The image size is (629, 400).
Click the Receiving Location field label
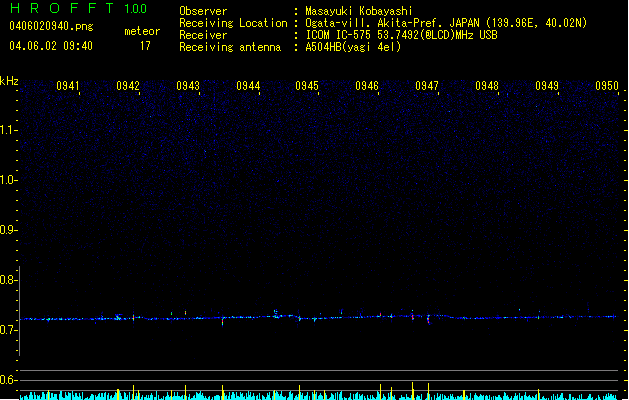tap(233, 23)
